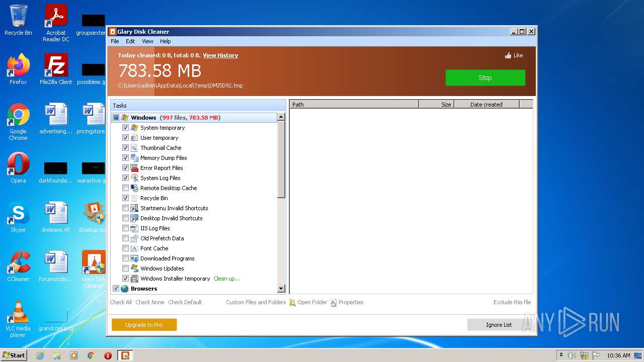Click the taskbar clock

click(618, 355)
